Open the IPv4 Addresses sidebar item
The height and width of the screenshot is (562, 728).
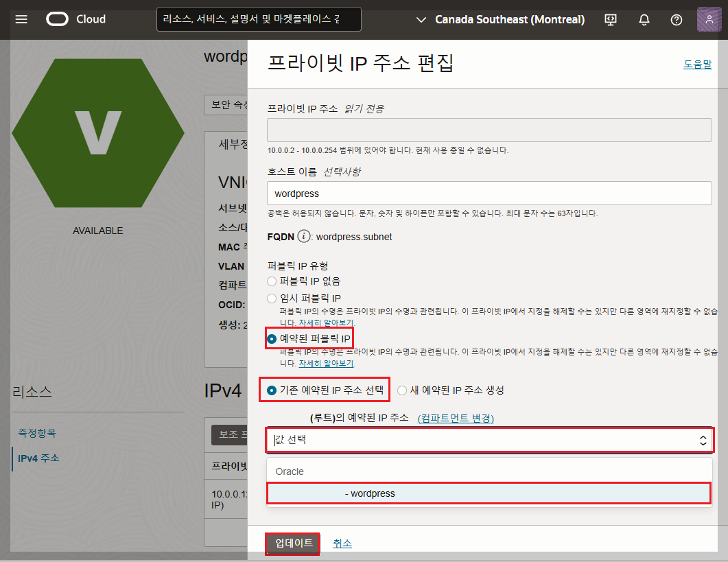coord(38,458)
